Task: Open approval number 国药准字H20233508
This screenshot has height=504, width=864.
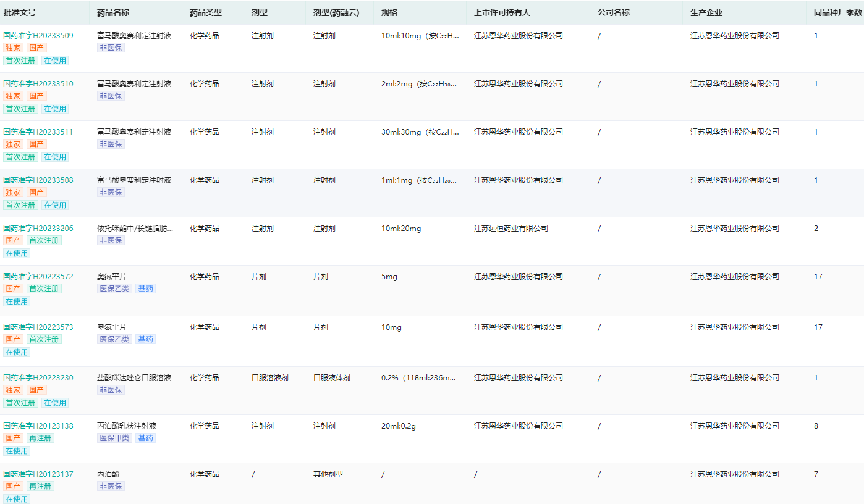Action: point(38,180)
